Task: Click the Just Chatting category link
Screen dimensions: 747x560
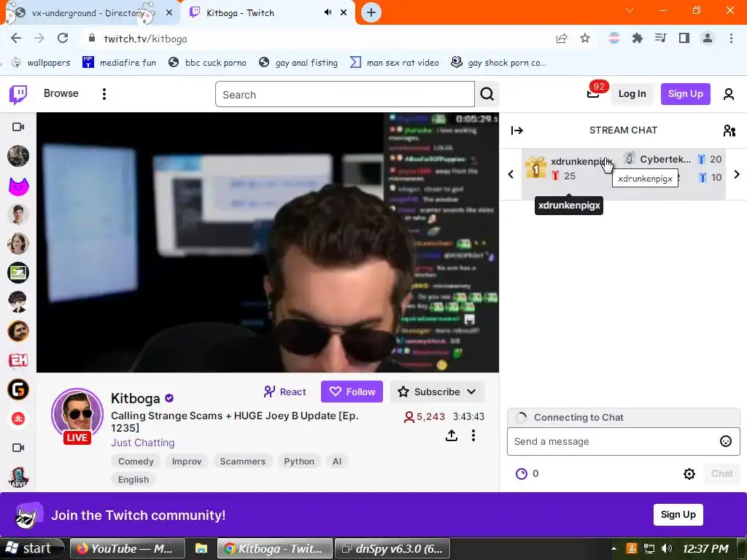Action: (x=143, y=443)
